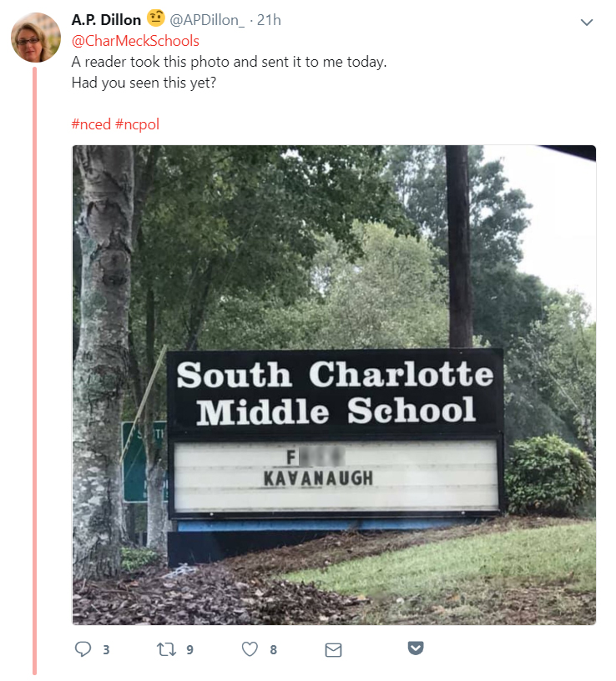Follow the #ncpol hashtag link
616x681 pixels.
[x=137, y=124]
